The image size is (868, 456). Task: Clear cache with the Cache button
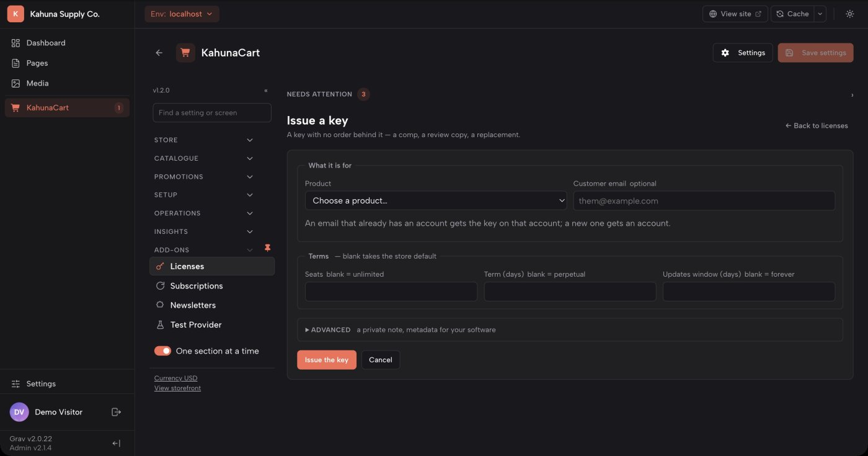pos(792,14)
